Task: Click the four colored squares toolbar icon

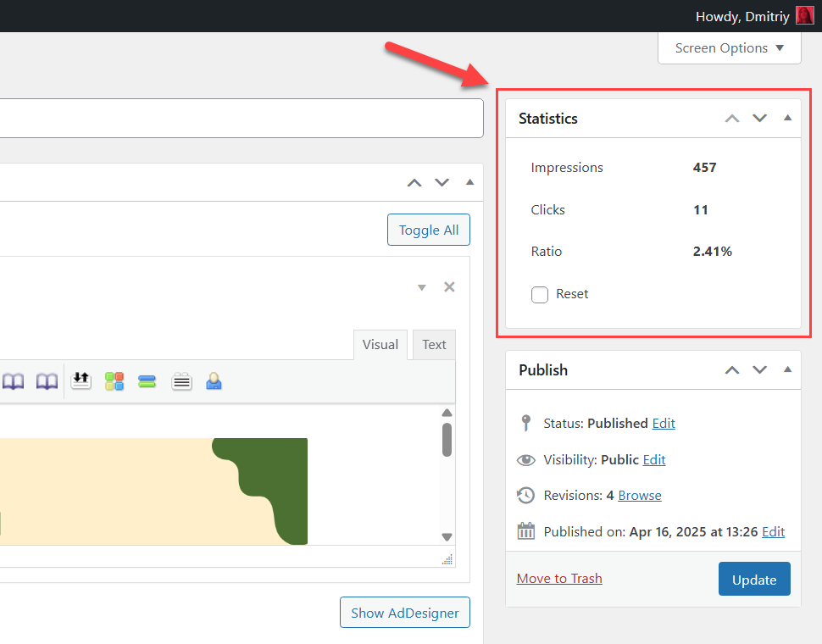Action: [x=114, y=381]
